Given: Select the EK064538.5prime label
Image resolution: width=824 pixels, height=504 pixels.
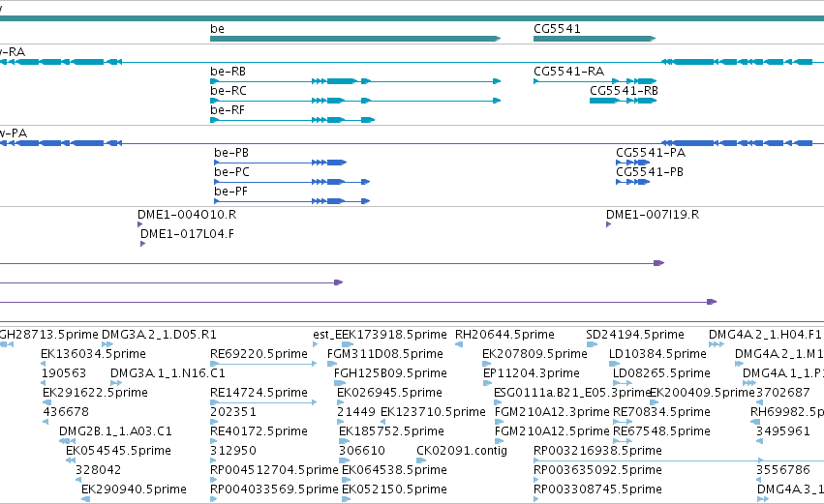Looking at the screenshot, I should (395, 471).
